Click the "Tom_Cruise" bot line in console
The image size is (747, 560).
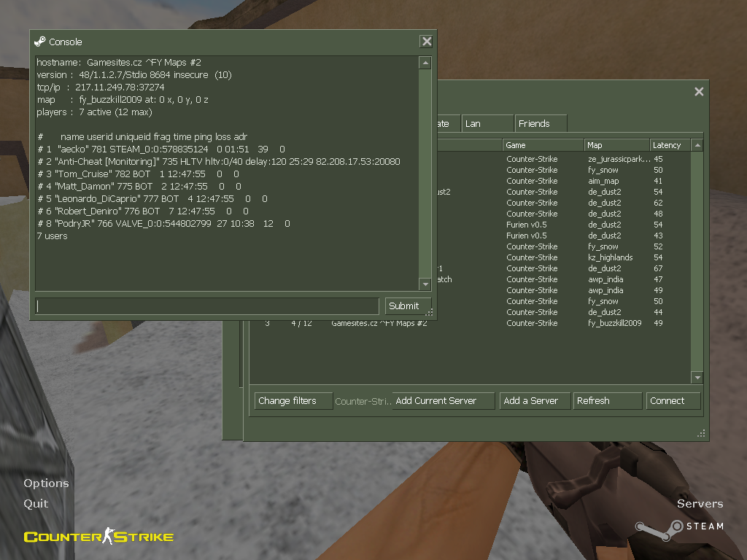138,174
